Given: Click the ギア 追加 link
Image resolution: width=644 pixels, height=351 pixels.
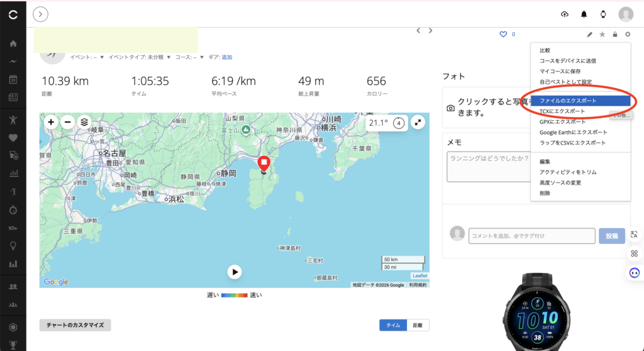Looking at the screenshot, I should [226, 57].
